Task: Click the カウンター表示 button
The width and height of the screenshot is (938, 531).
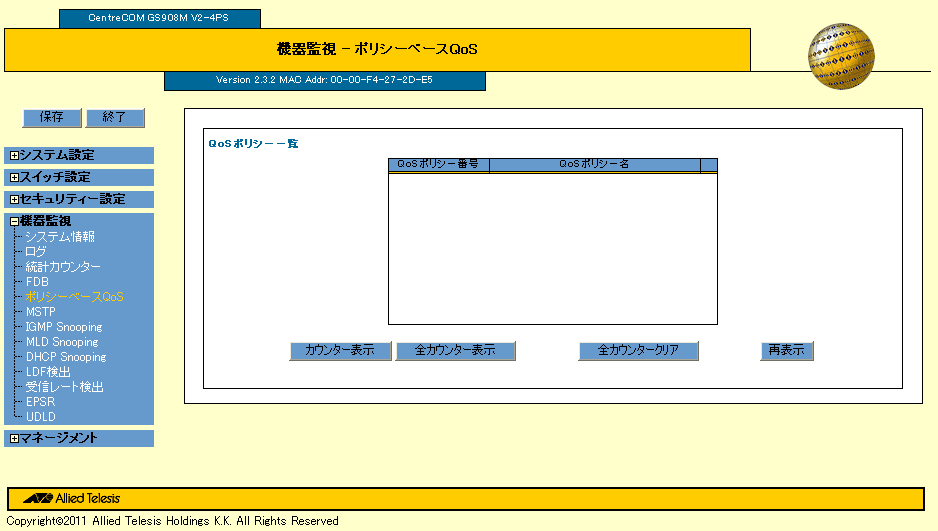Action: [x=340, y=351]
